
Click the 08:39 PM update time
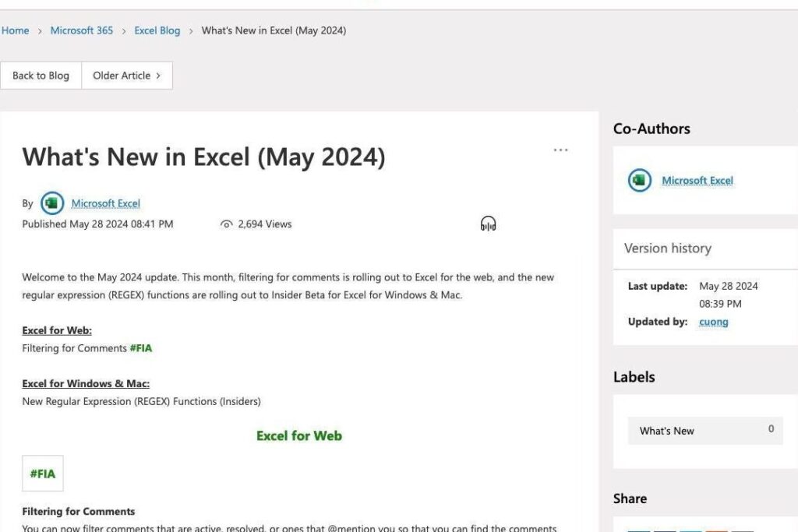coord(720,304)
